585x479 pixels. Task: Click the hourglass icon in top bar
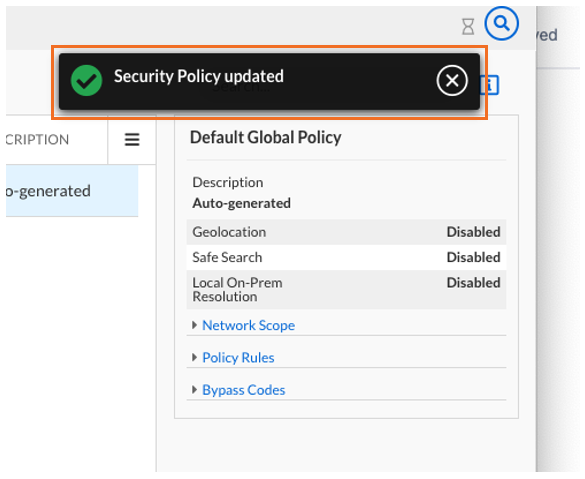coord(468,26)
